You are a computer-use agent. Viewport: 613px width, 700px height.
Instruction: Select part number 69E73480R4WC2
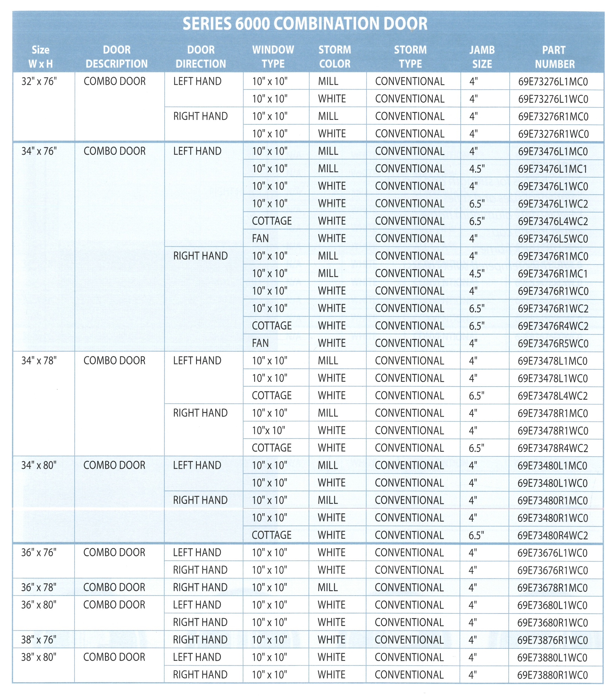pyautogui.click(x=553, y=535)
